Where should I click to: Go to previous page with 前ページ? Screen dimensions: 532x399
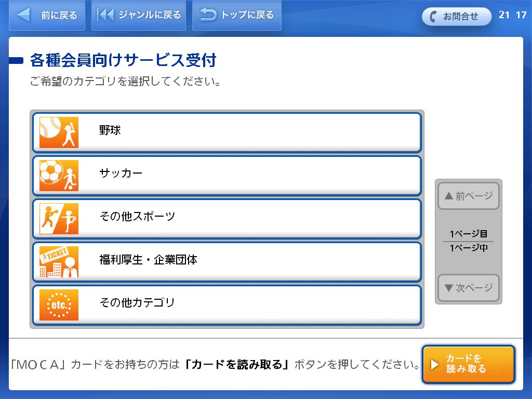coord(468,196)
